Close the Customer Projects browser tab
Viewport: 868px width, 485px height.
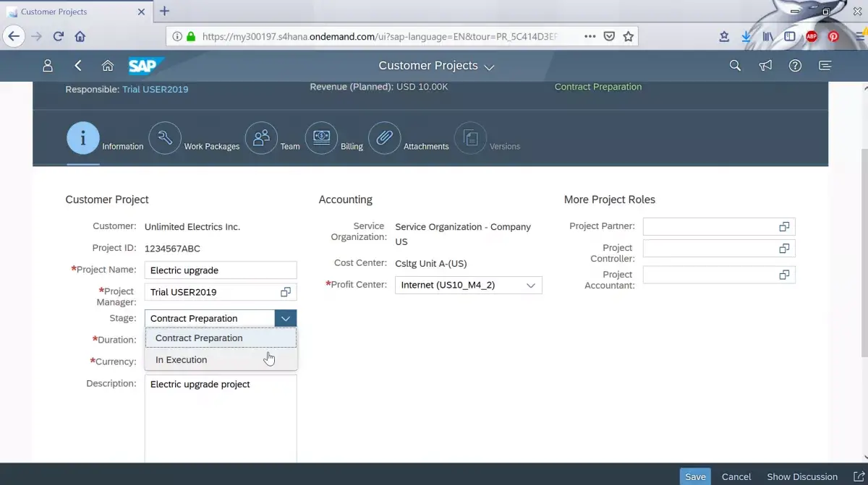[142, 12]
